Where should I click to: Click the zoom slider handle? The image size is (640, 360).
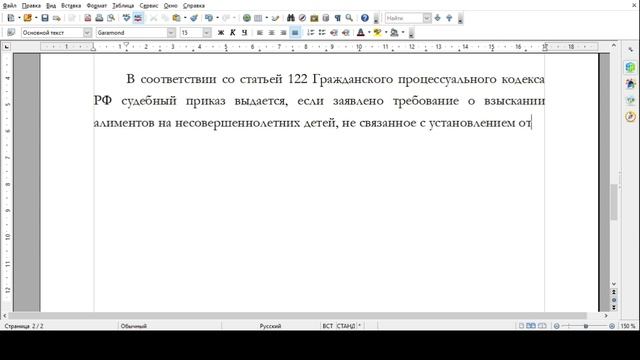click(586, 326)
